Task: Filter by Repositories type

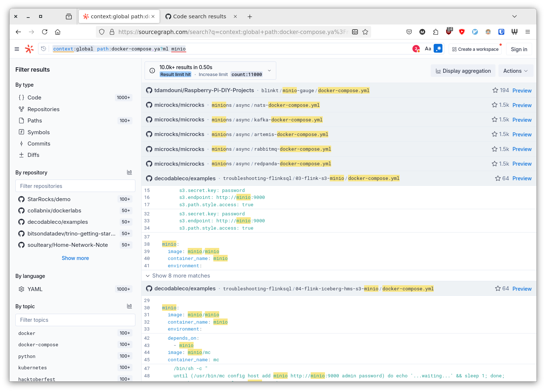Action: tap(75, 109)
